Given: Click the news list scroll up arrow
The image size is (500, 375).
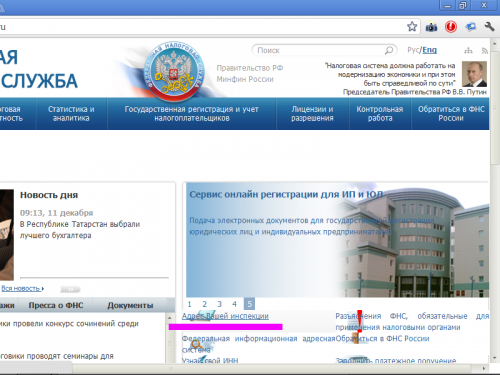Looking at the screenshot, I should (x=169, y=318).
